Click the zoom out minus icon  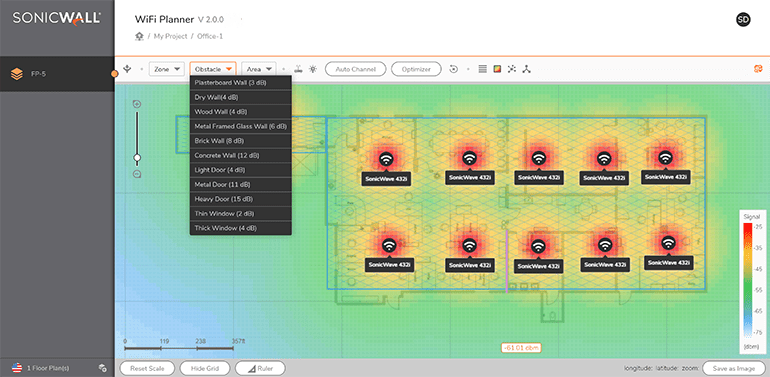pyautogui.click(x=137, y=174)
